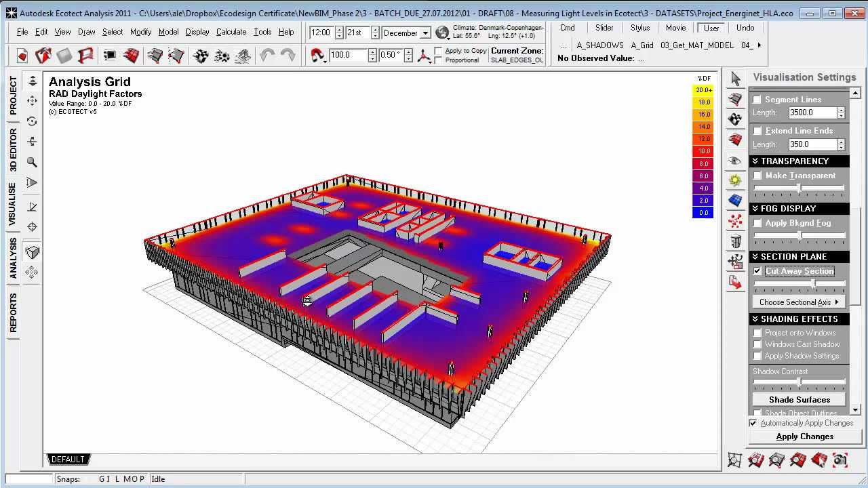This screenshot has width=868, height=488.
Task: Open the Modify menu
Action: click(140, 32)
